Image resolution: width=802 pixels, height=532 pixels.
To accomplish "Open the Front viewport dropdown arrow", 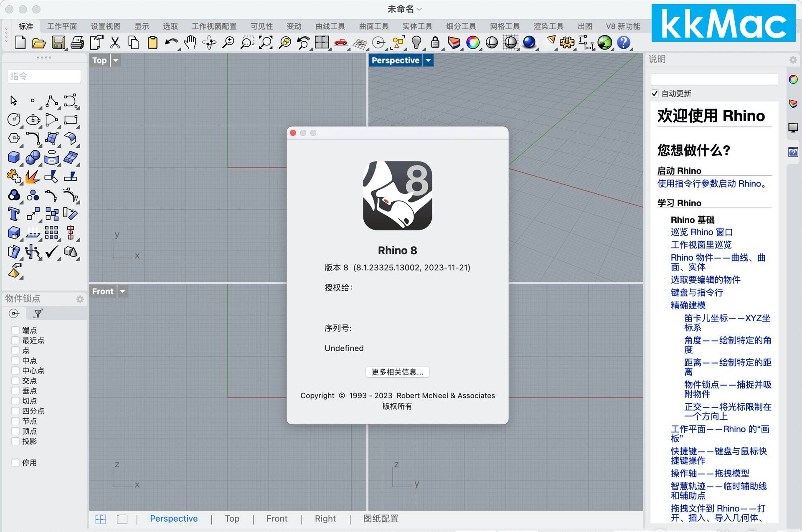I will (122, 291).
